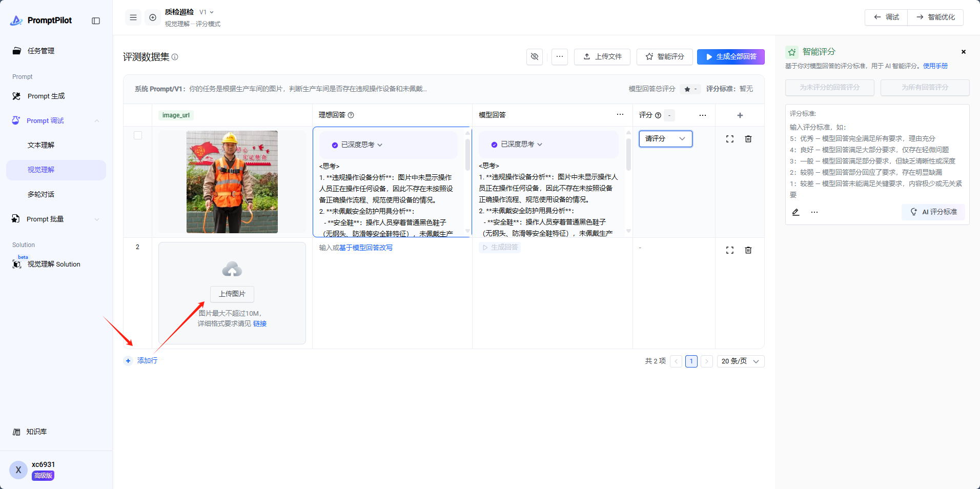
Task: Expand the second row to fullscreen
Action: [x=729, y=250]
